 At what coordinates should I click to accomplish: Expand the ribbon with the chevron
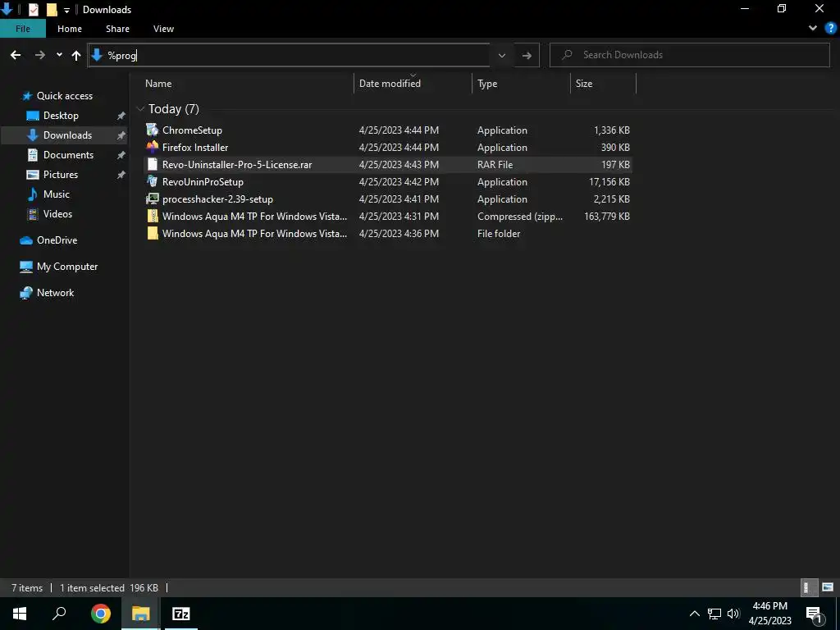(813, 29)
